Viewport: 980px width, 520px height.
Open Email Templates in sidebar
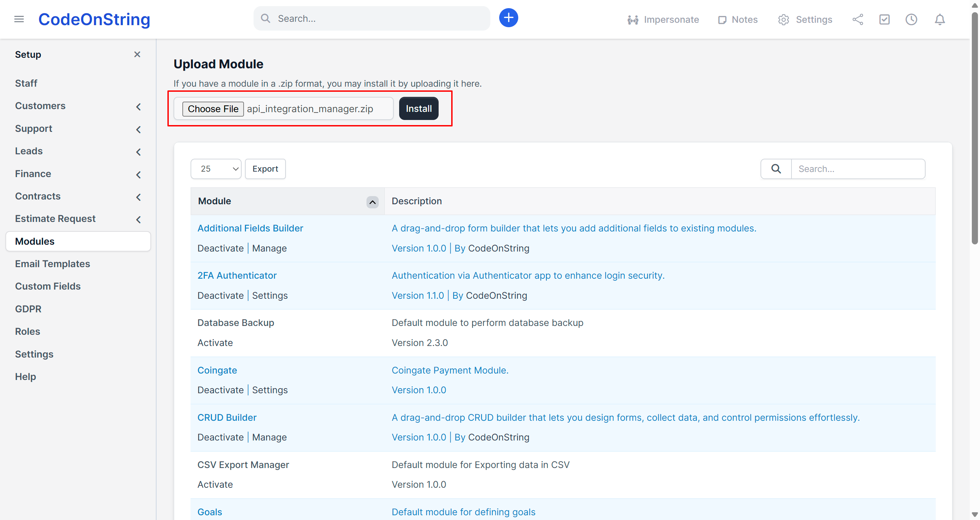click(52, 264)
